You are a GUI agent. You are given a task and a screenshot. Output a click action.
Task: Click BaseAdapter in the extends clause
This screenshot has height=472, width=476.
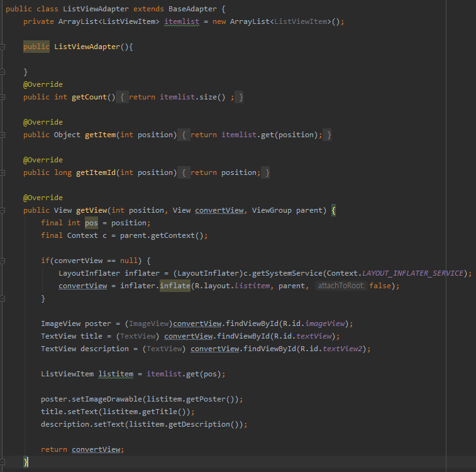click(192, 9)
